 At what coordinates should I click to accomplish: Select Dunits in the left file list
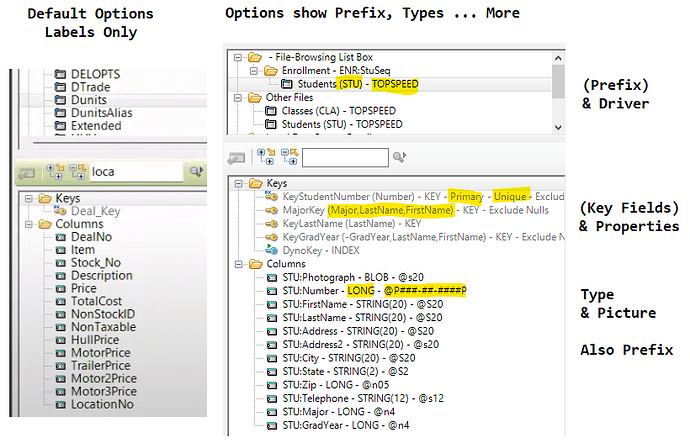[90, 100]
